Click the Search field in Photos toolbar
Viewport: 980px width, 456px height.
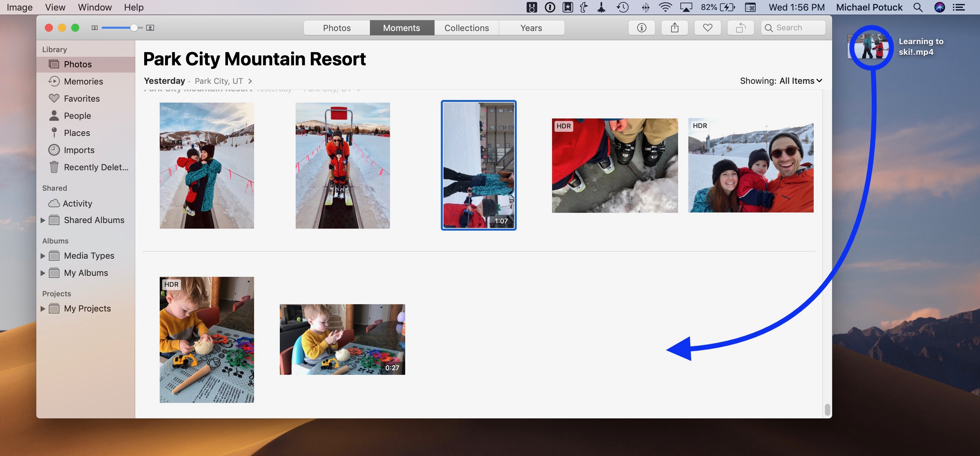pyautogui.click(x=793, y=28)
